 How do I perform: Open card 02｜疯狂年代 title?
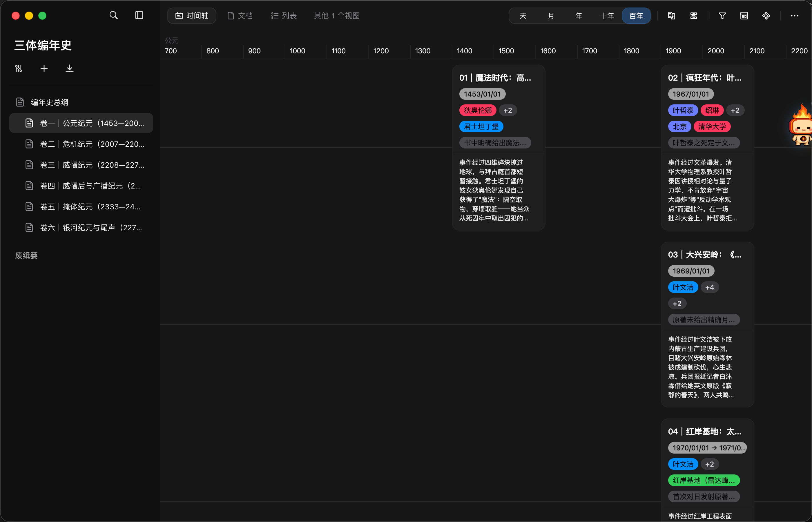[x=705, y=78]
